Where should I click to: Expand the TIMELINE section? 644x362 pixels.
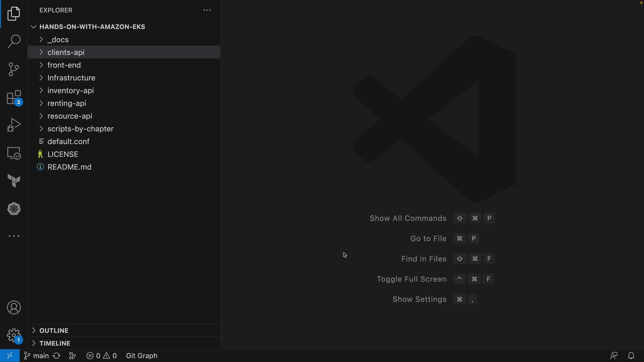55,343
